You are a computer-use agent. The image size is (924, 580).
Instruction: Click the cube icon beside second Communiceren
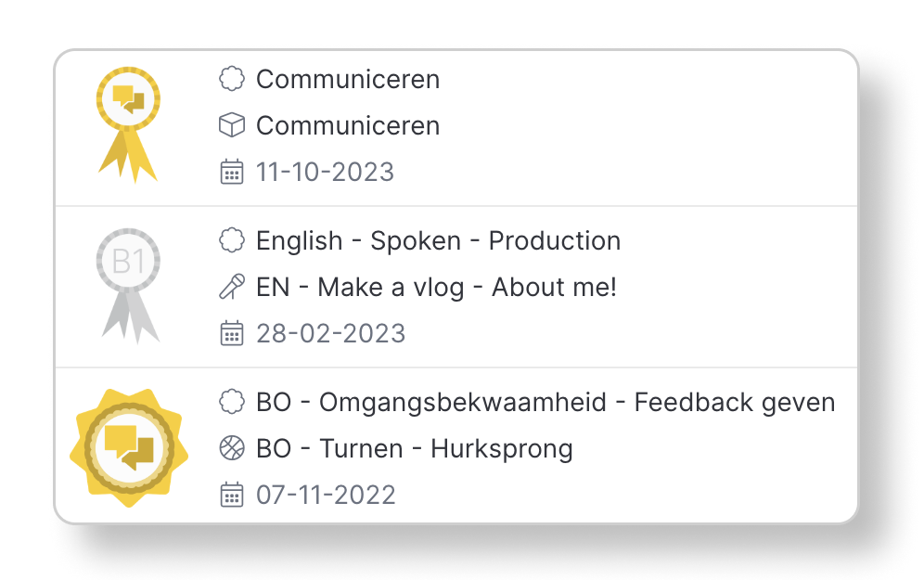pyautogui.click(x=232, y=125)
